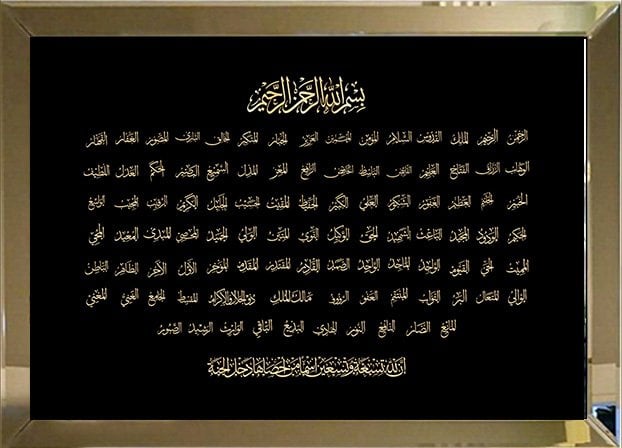Select the name "السميع"
Viewport: 622px width, 448px height.
point(217,171)
